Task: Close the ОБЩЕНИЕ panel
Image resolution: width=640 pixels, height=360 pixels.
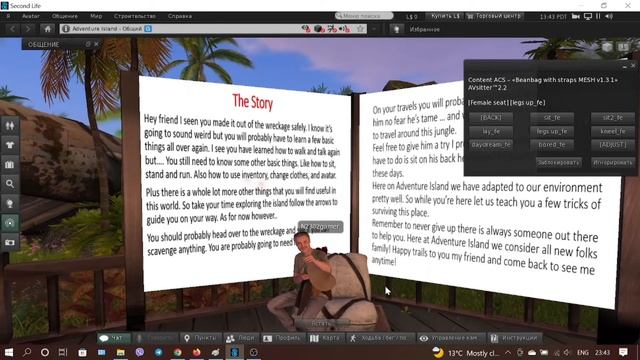Action: (96, 44)
